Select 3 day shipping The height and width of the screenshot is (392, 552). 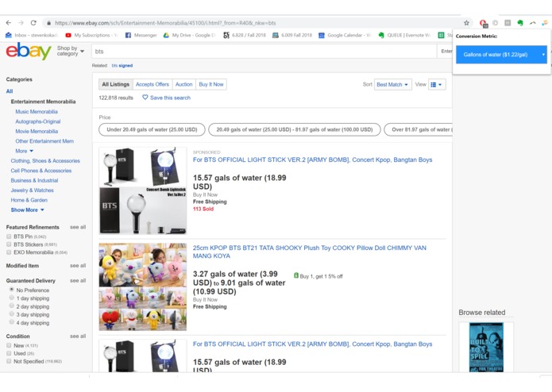[x=12, y=314]
